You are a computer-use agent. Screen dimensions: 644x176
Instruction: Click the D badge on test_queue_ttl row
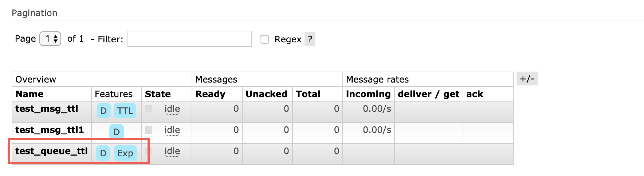click(x=103, y=153)
